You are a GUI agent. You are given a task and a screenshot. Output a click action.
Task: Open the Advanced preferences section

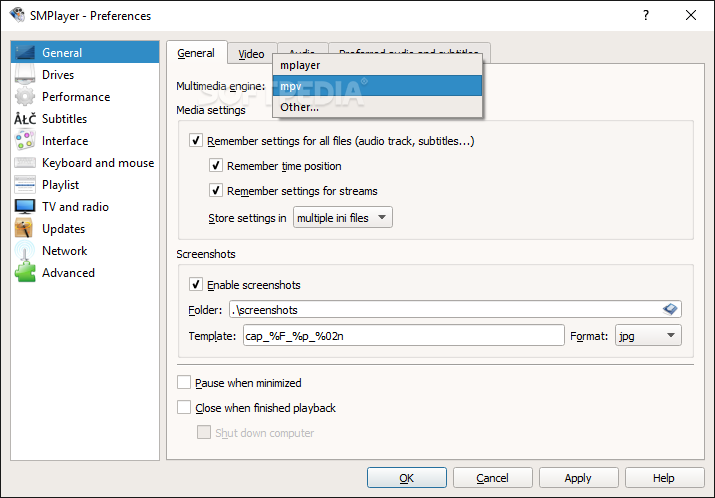tap(85, 273)
